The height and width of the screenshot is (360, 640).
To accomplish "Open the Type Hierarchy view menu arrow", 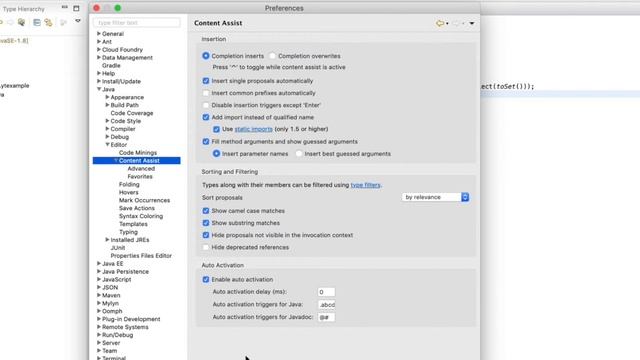I will coord(78,21).
